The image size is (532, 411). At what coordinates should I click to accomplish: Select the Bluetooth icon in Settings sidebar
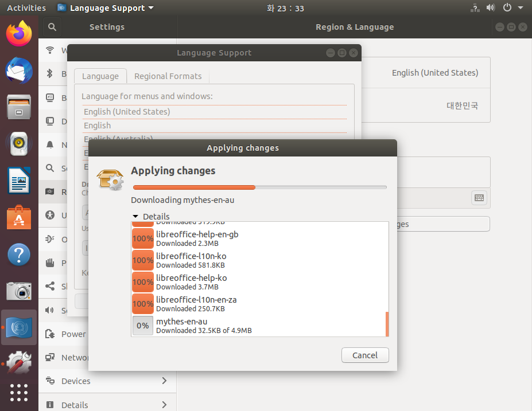coord(50,73)
